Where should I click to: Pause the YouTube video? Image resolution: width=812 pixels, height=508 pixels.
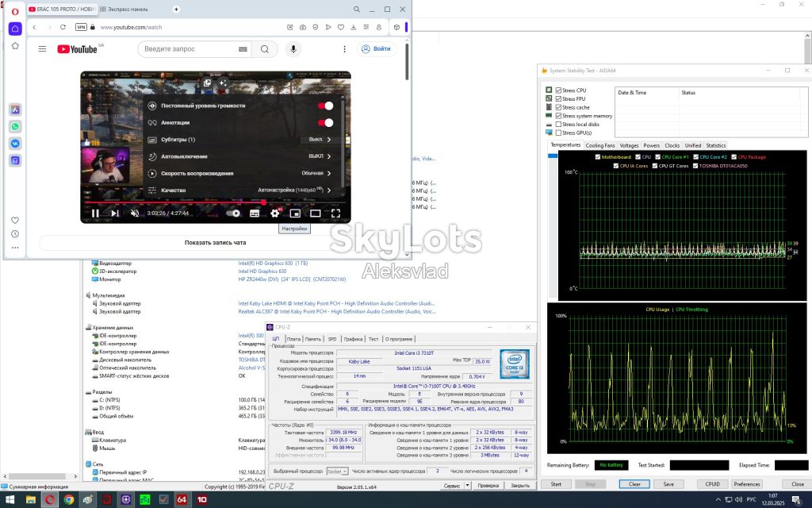[95, 213]
